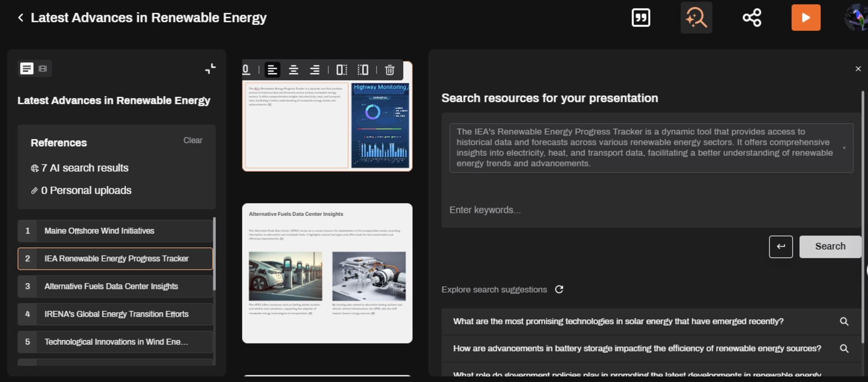Open the user profile avatar

[x=856, y=18]
